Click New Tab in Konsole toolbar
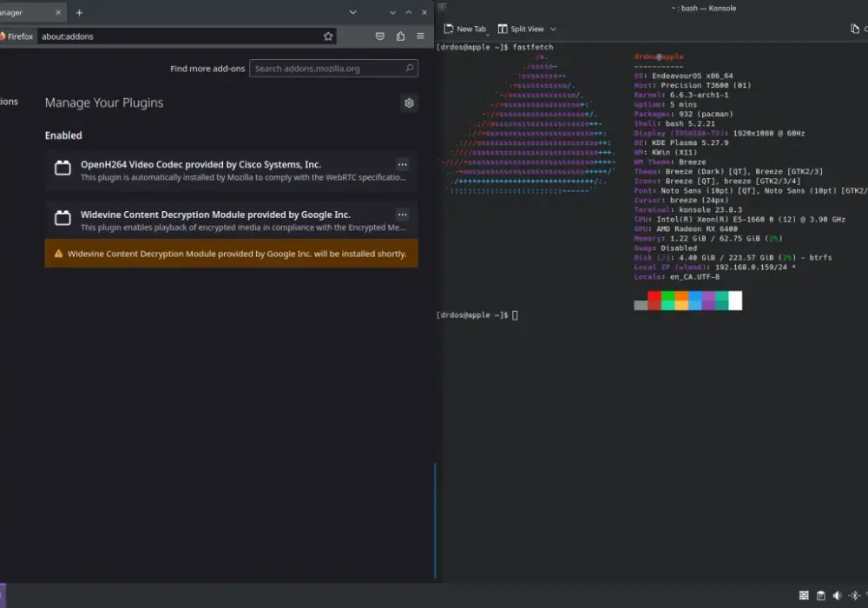868x608 pixels. 465,29
